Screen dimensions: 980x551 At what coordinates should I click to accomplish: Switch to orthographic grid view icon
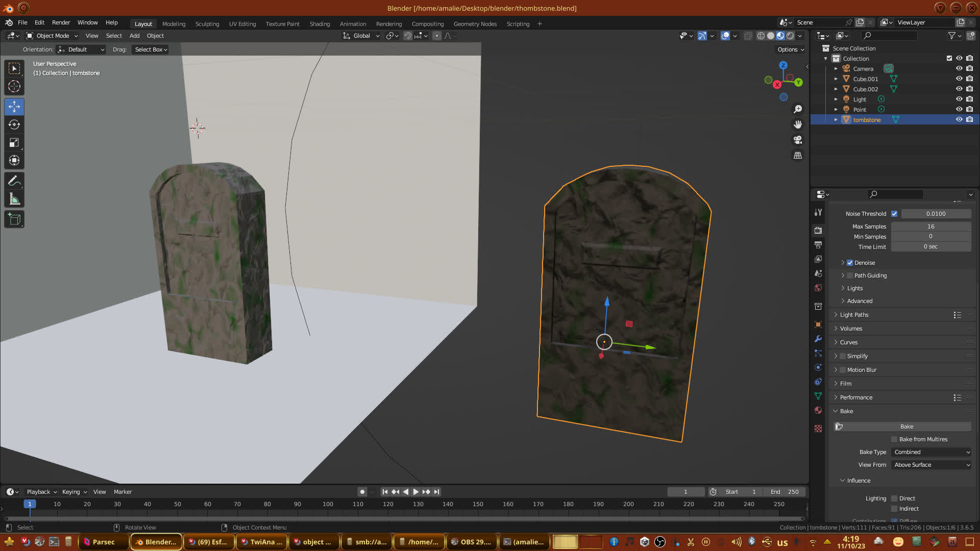798,156
